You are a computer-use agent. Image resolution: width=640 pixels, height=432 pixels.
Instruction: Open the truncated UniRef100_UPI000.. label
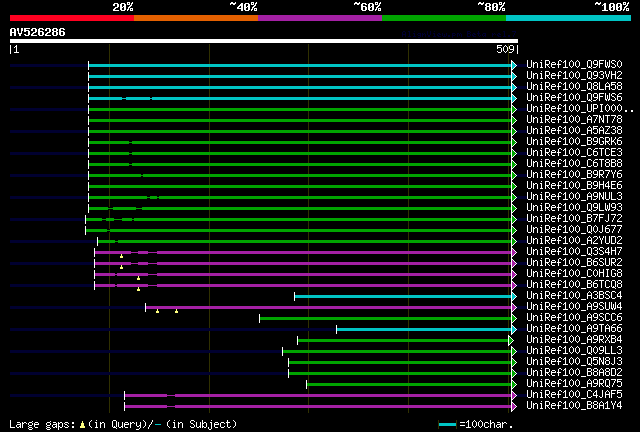[580, 109]
